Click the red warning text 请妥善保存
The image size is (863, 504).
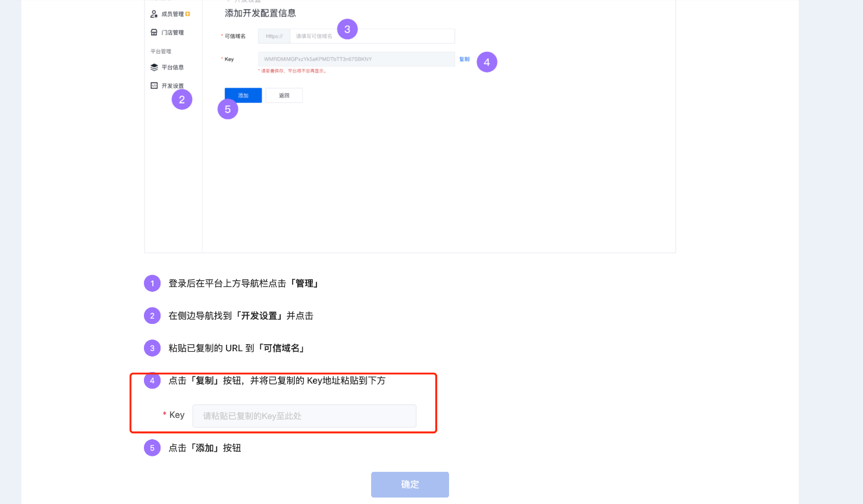pos(293,71)
